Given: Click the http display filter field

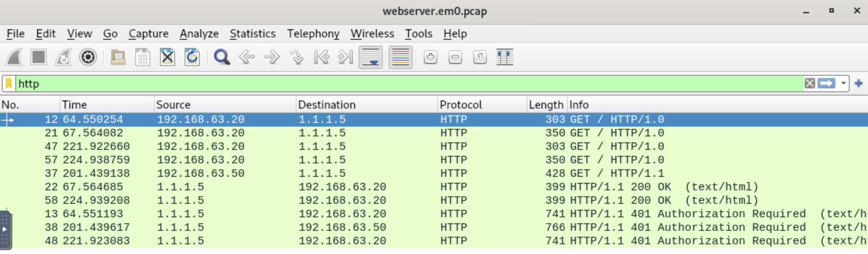Looking at the screenshot, I should (x=410, y=84).
